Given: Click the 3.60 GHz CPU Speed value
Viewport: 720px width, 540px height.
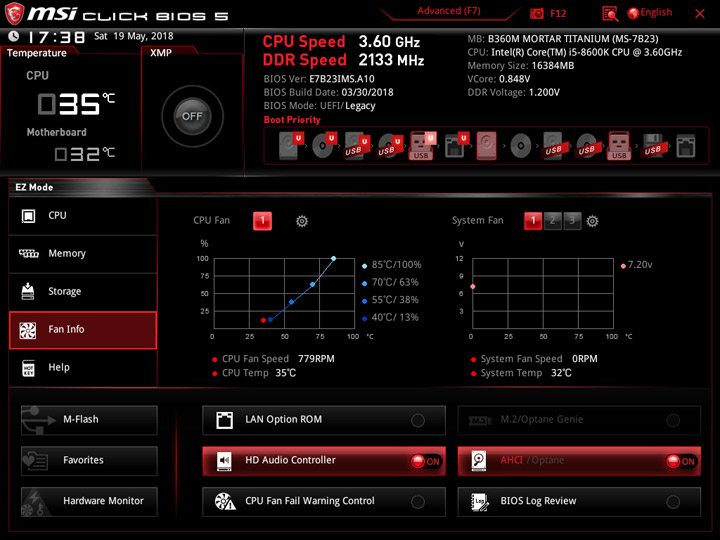Looking at the screenshot, I should 389,42.
